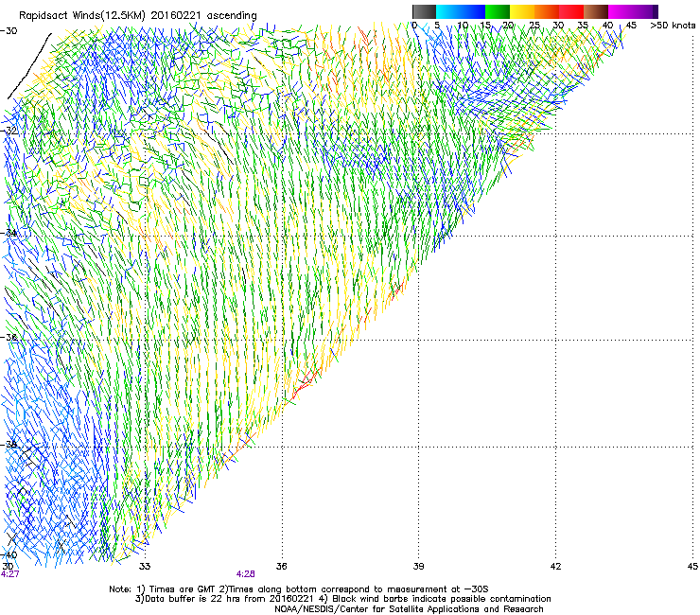Screen dimensions: 700x615
Task: Click the red 30-35 knots legend segment
Action: pyautogui.click(x=571, y=11)
